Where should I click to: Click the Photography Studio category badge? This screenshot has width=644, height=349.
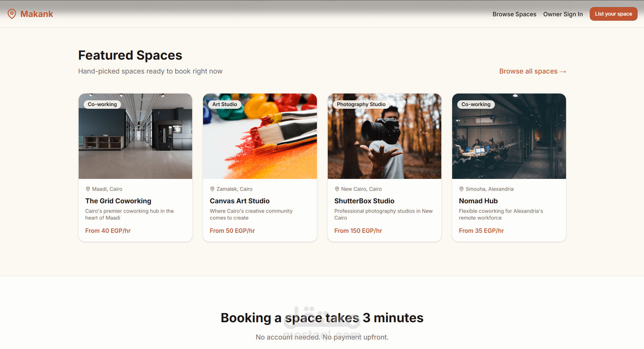click(x=361, y=104)
